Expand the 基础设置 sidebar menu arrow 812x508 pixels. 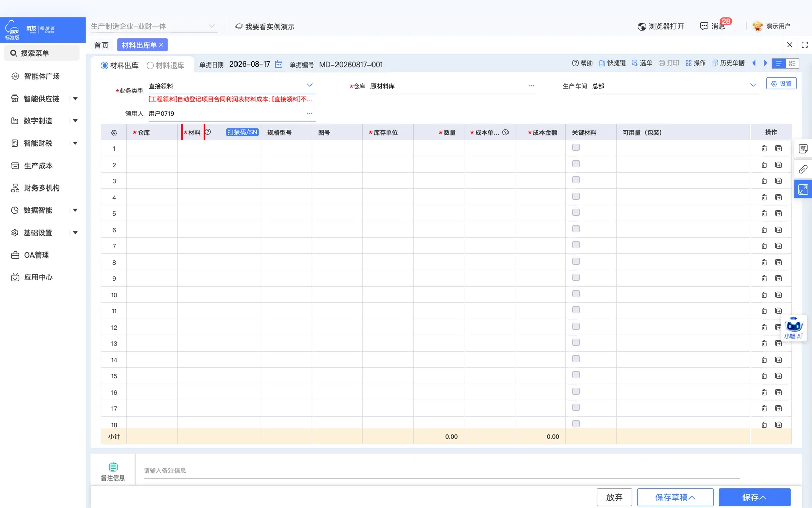(75, 233)
